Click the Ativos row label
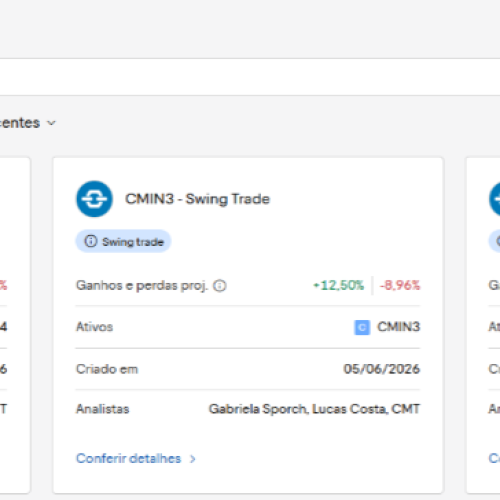The height and width of the screenshot is (500, 500). coord(94,327)
